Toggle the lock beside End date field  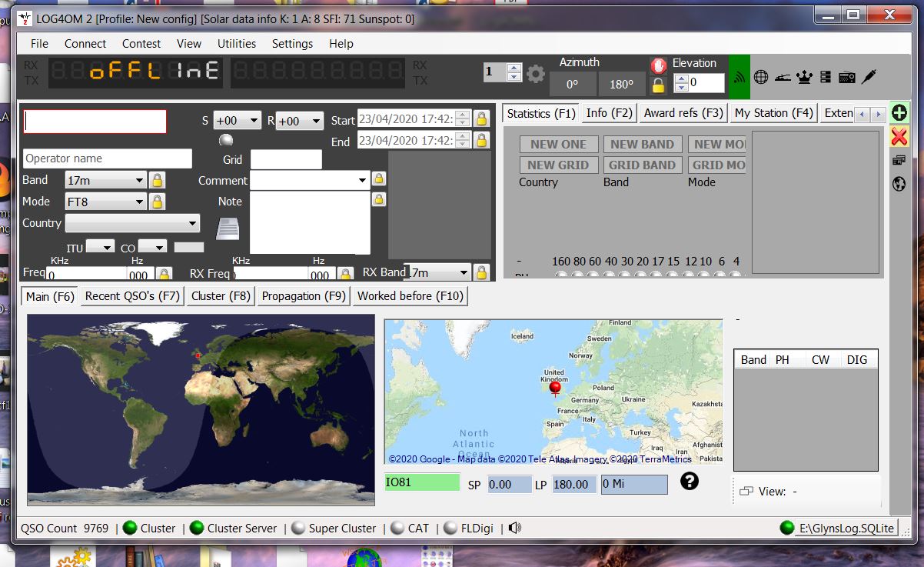tap(481, 140)
